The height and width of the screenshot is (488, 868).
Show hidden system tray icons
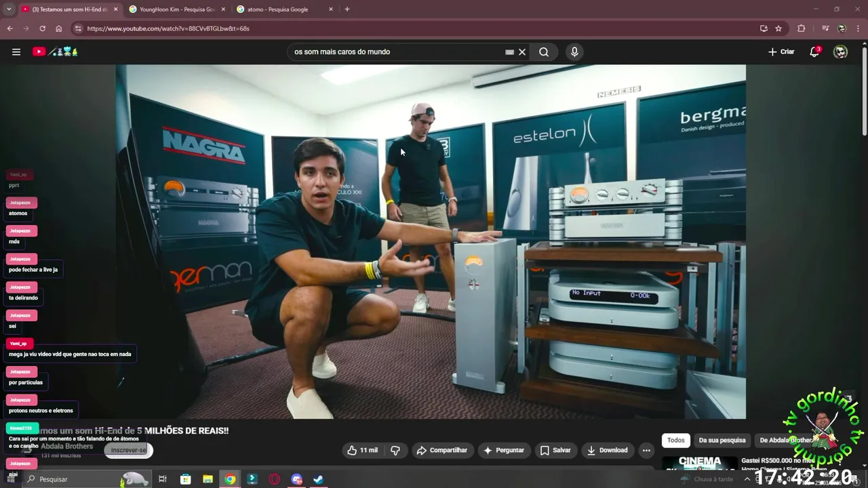point(747,479)
